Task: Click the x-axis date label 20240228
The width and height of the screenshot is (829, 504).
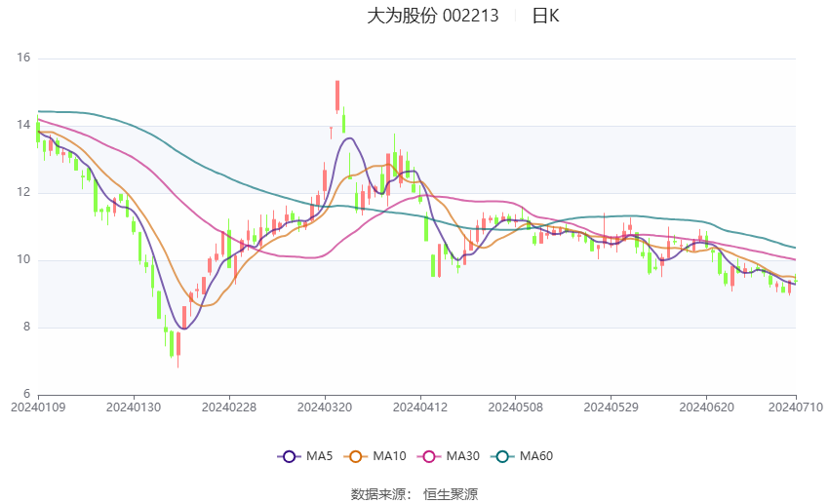Action: (x=229, y=407)
